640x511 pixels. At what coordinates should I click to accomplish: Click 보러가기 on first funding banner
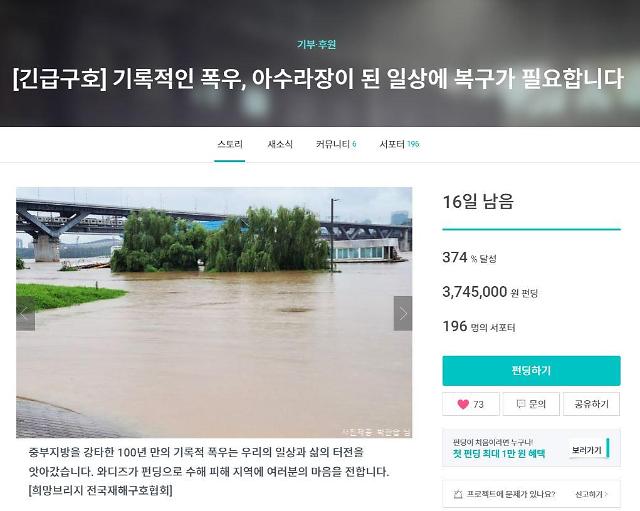coord(587,450)
